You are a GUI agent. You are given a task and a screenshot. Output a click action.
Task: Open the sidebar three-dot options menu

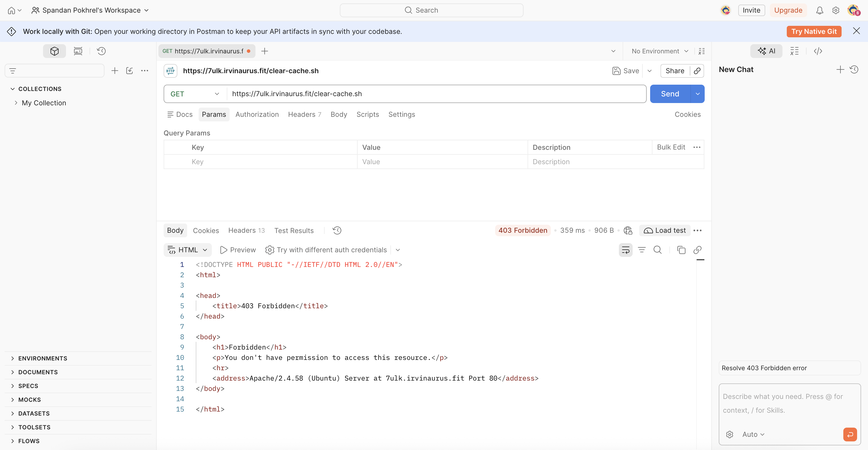coord(145,70)
